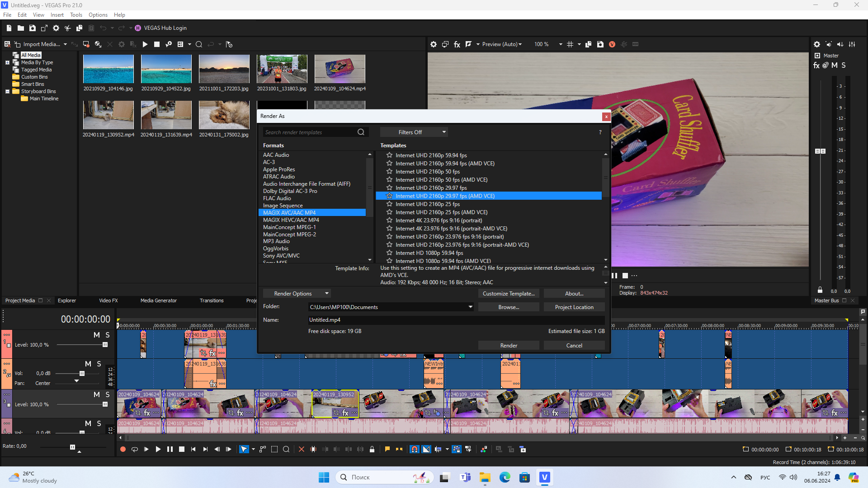This screenshot has width=868, height=488.
Task: Click the Render button
Action: 509,346
